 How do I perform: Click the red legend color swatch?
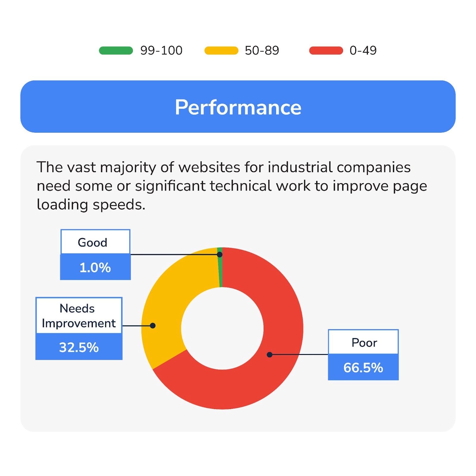click(326, 51)
